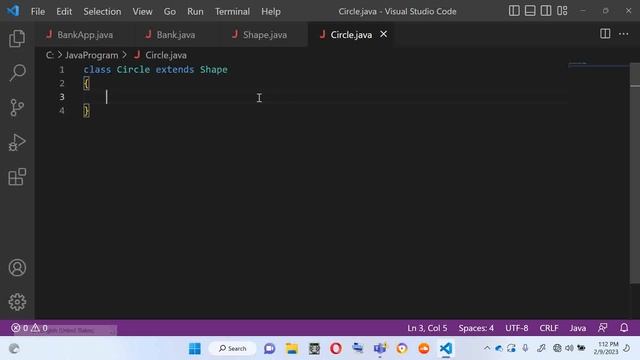640x360 pixels.
Task: Toggle primary side bar layout icon
Action: tap(514, 11)
